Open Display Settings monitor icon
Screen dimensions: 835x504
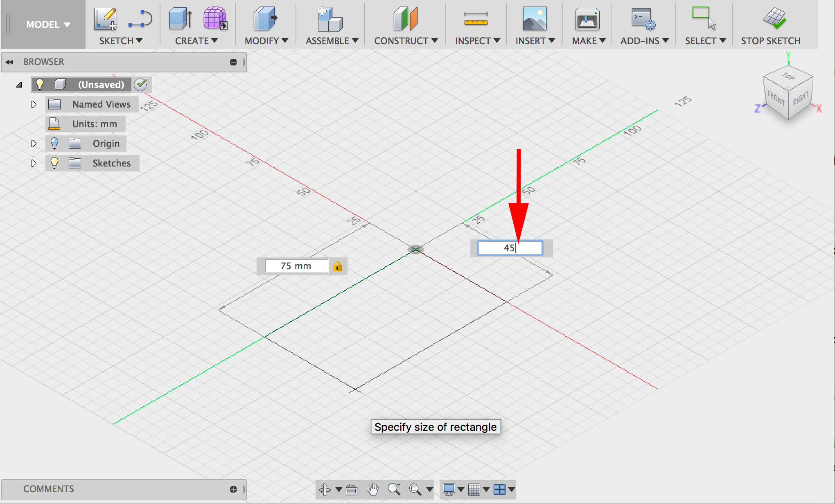(449, 489)
